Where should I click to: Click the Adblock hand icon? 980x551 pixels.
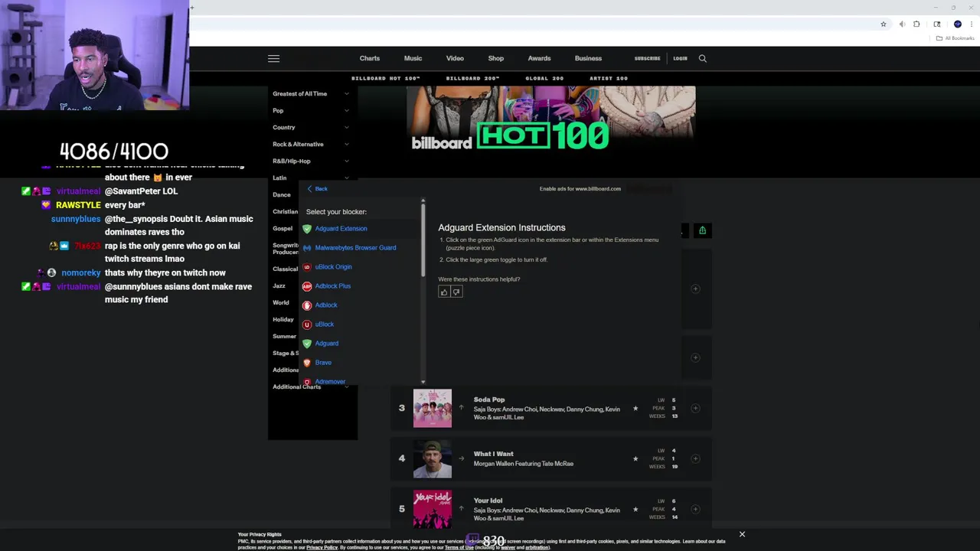click(x=307, y=305)
